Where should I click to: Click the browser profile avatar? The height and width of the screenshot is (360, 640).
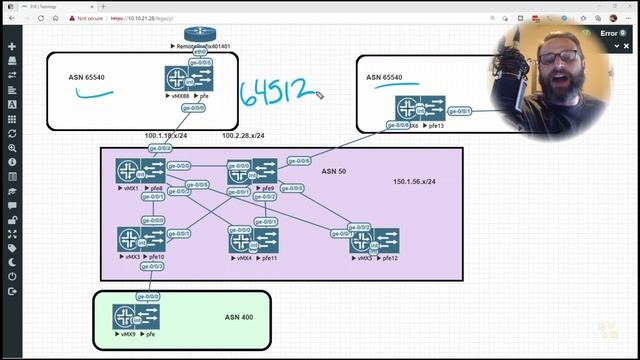click(613, 18)
